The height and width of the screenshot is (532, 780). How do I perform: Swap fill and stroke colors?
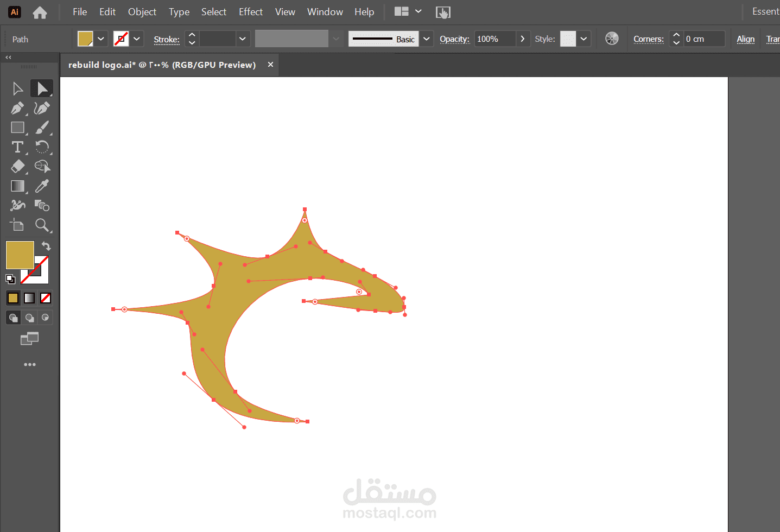[46, 246]
